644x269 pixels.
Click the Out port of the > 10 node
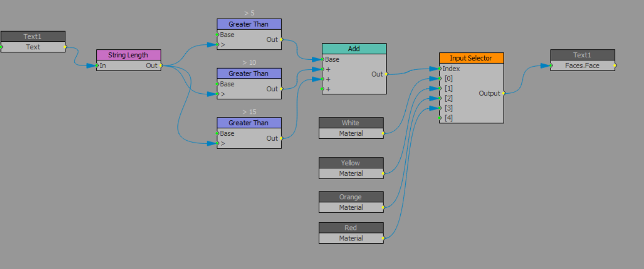pos(281,89)
